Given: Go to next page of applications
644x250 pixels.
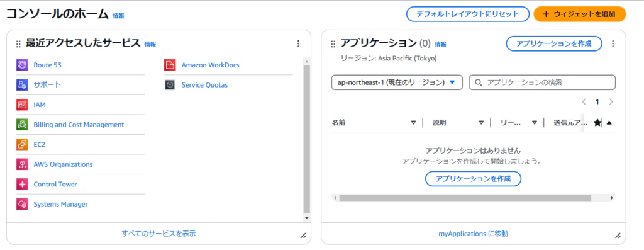Looking at the screenshot, I should 611,101.
